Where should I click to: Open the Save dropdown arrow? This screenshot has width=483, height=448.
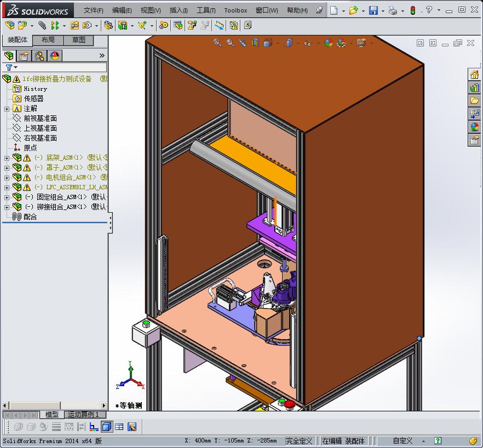coord(383,11)
